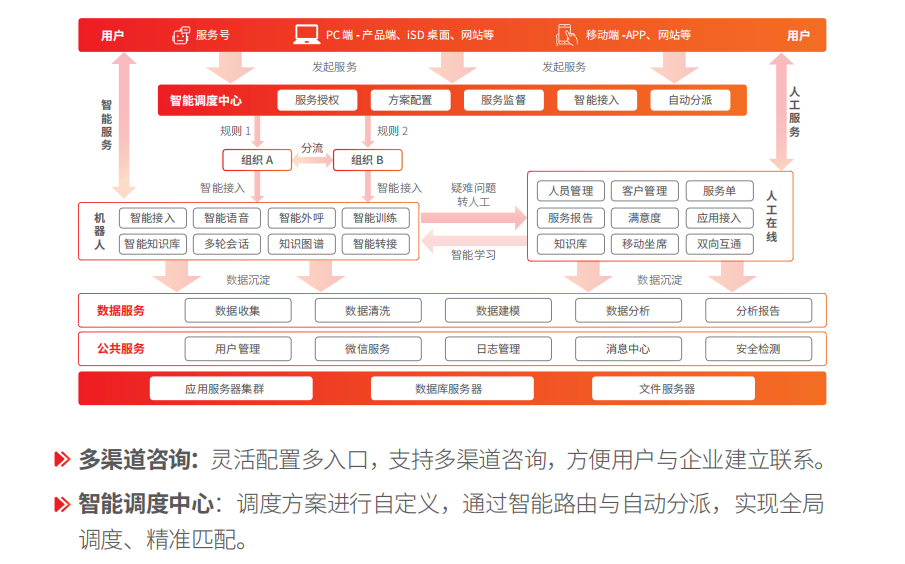This screenshot has width=905, height=564.
Task: Open the 自动分派 box
Action: pos(690,100)
